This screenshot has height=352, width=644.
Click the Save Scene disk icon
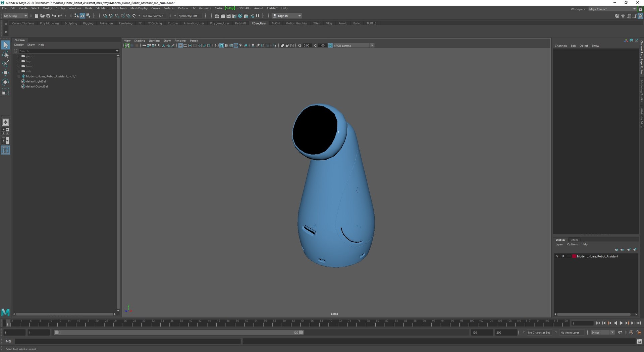pos(48,16)
